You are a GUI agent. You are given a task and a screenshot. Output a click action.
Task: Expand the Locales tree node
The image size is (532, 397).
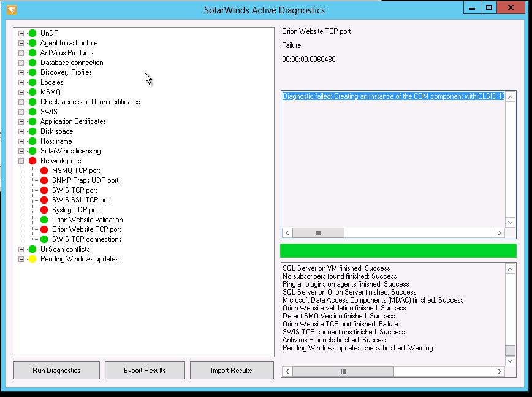coord(21,82)
